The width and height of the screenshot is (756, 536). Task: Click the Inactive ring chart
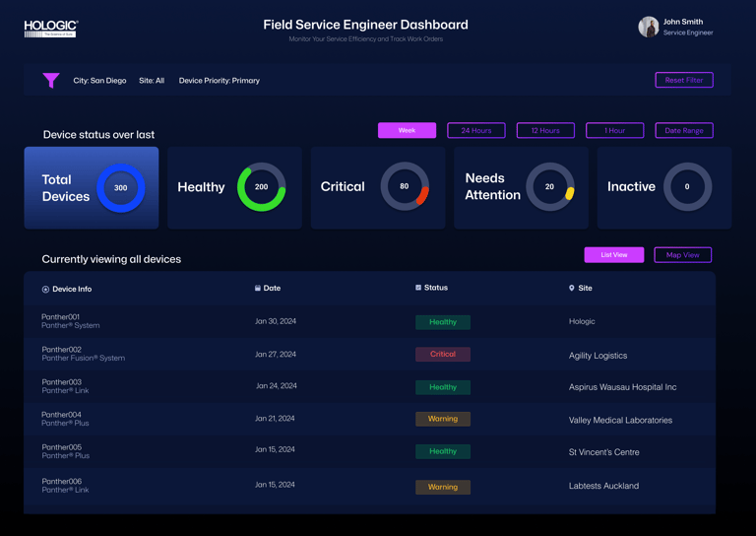coord(687,186)
